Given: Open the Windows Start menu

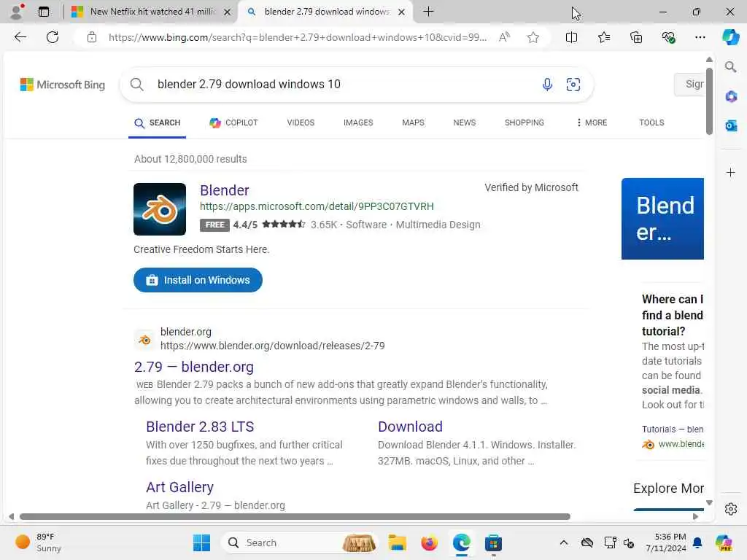Looking at the screenshot, I should point(201,542).
